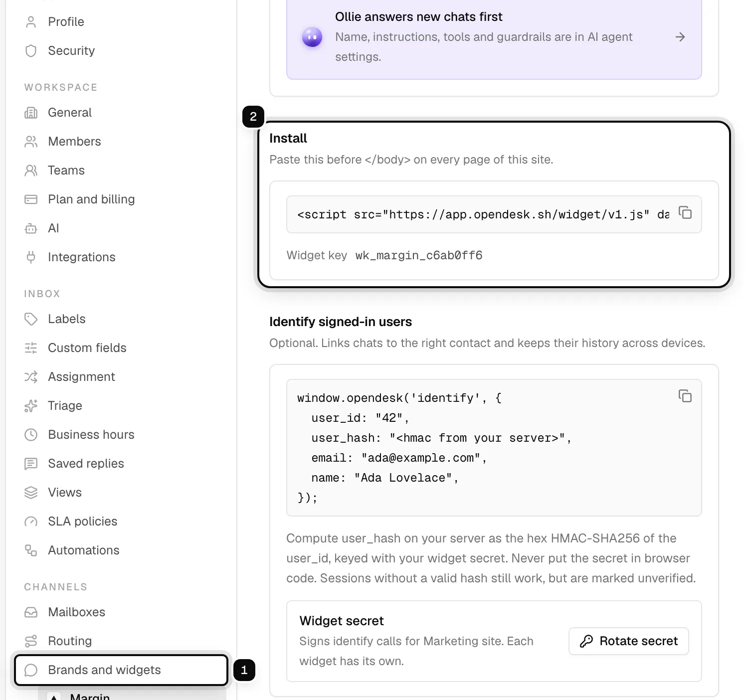Click the Rotate secret button

pyautogui.click(x=628, y=641)
